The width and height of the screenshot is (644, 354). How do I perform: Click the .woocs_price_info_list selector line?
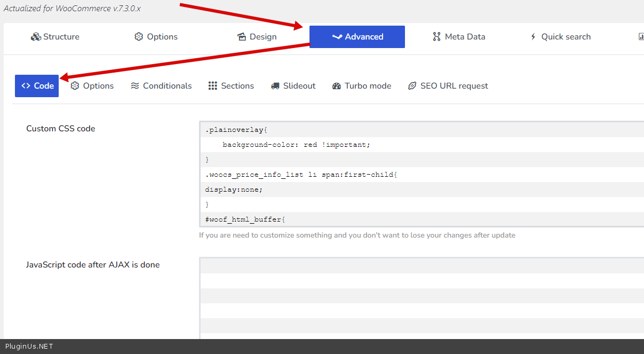click(x=301, y=175)
